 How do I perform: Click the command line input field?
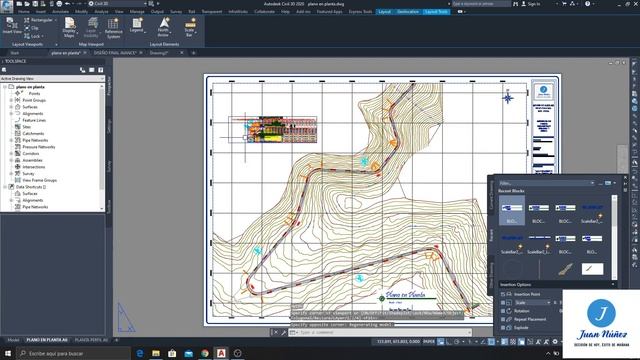pyautogui.click(x=380, y=333)
